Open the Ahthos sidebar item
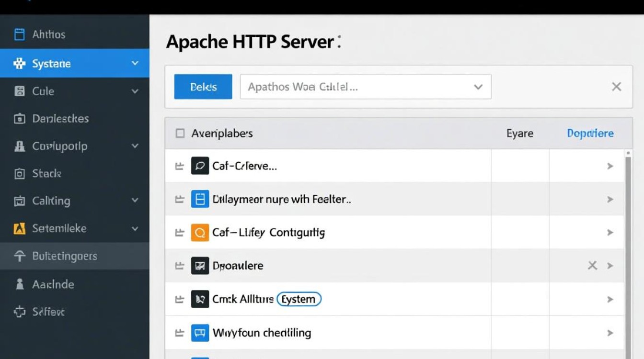Image resolution: width=644 pixels, height=359 pixels. (48, 34)
